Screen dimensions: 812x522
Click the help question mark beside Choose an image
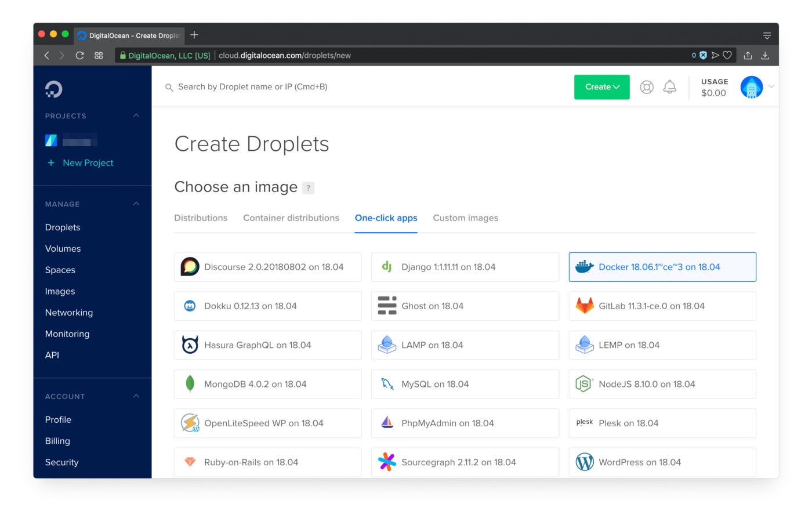coord(309,188)
